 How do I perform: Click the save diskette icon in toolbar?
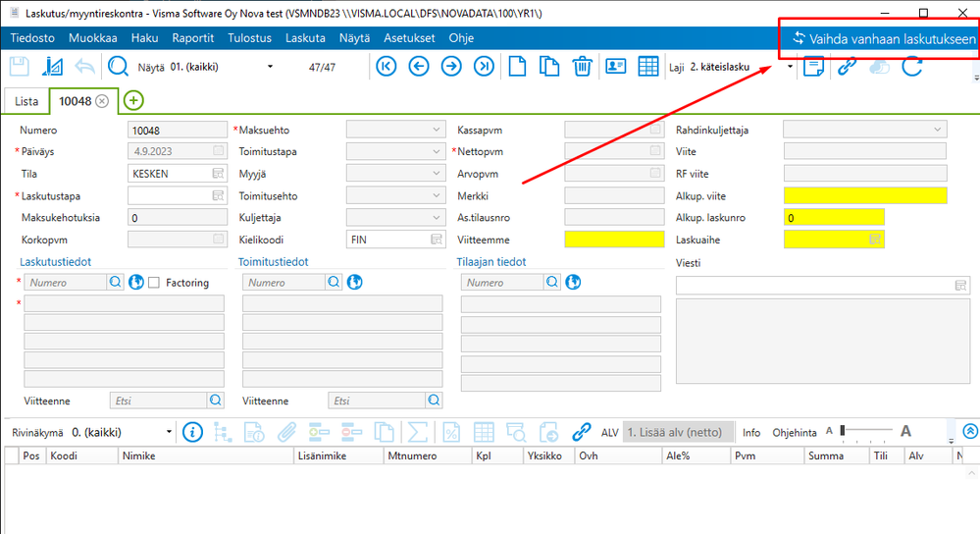point(20,67)
